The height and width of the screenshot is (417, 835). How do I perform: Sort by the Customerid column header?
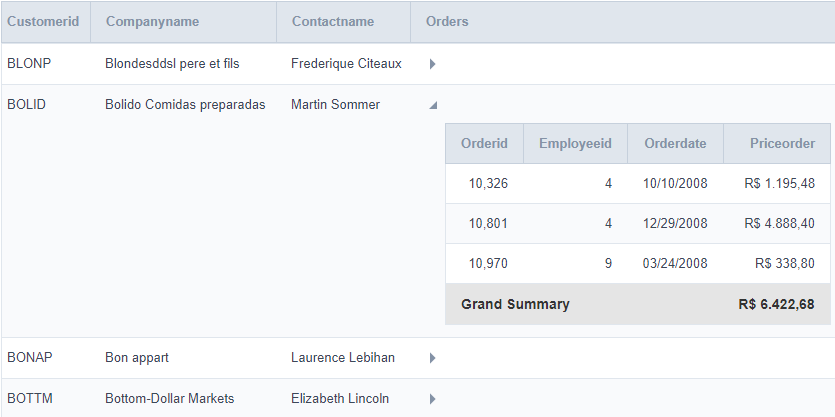43,21
